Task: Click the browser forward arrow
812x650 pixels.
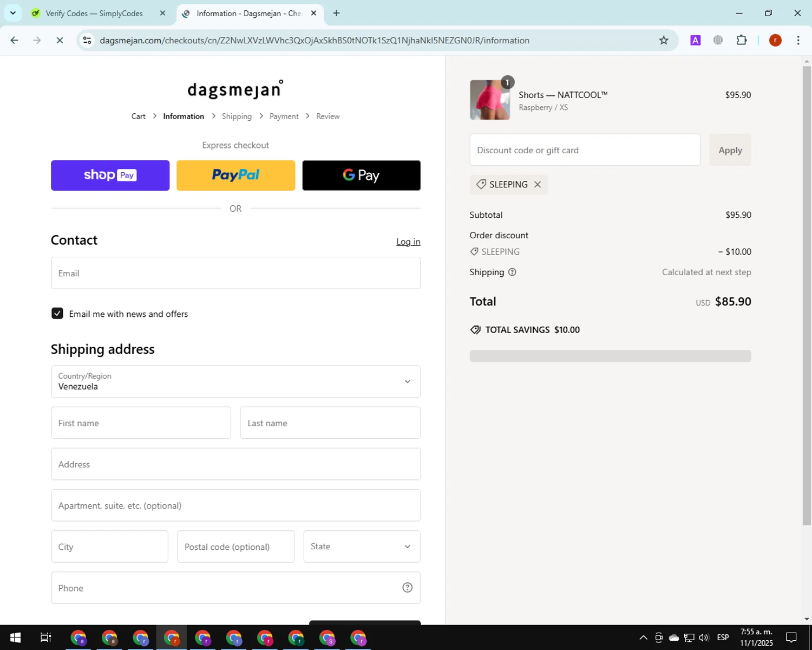Action: [x=37, y=40]
